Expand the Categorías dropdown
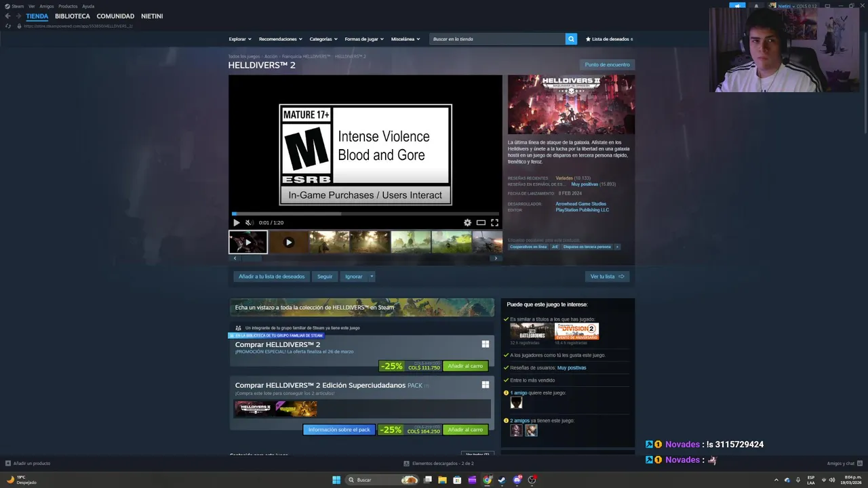 (x=323, y=39)
